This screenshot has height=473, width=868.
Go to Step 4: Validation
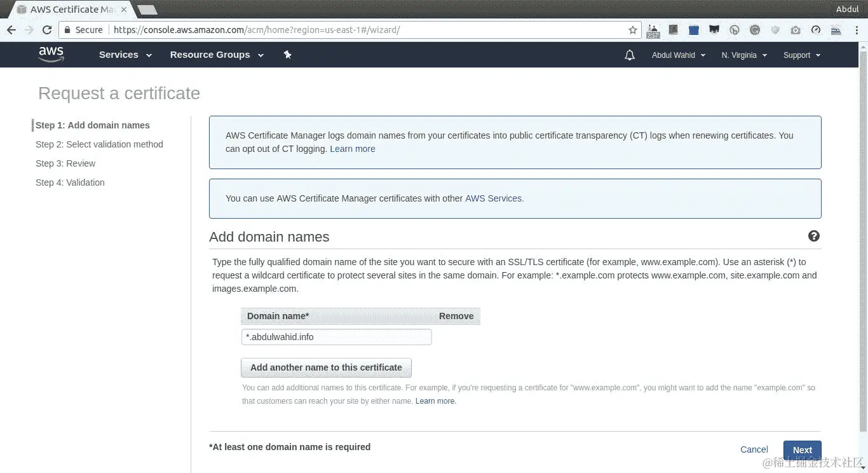tap(70, 182)
